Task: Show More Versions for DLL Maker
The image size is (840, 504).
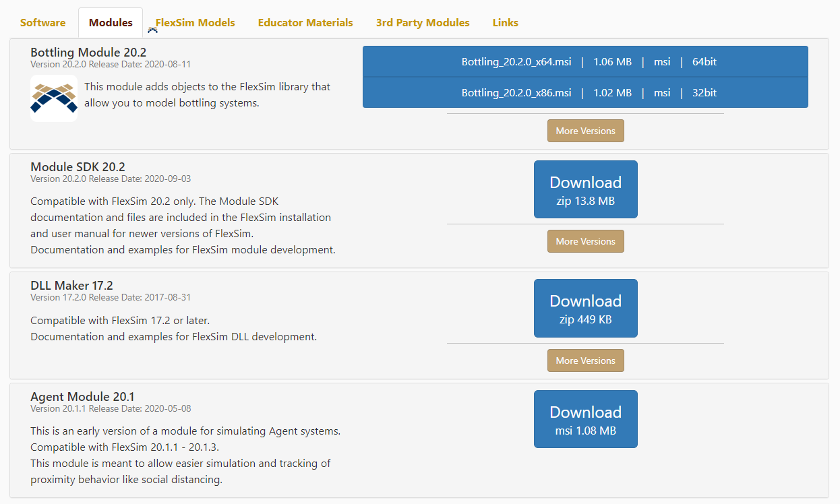Action: [585, 360]
